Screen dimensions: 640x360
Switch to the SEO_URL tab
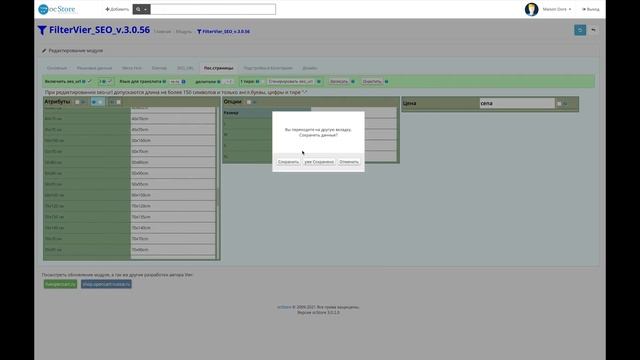click(185, 68)
